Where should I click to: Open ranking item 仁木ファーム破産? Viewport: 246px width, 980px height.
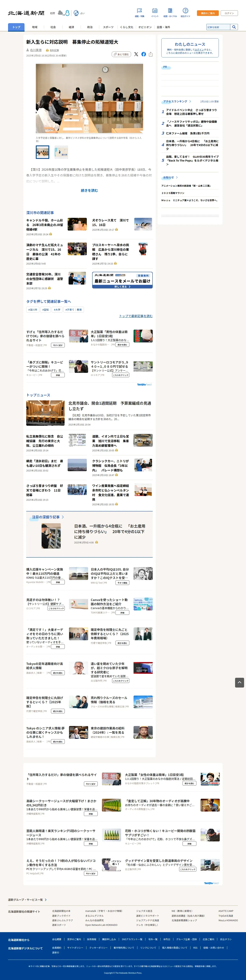(x=188, y=134)
